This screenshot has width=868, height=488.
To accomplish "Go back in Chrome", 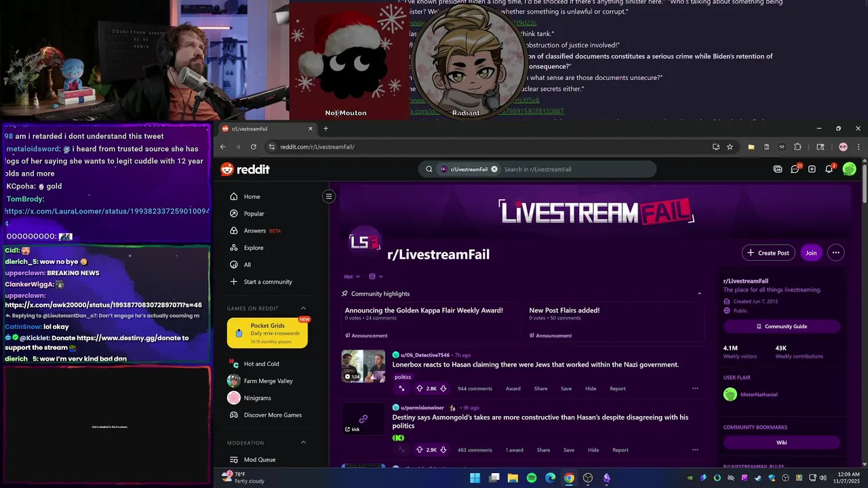I will click(223, 146).
